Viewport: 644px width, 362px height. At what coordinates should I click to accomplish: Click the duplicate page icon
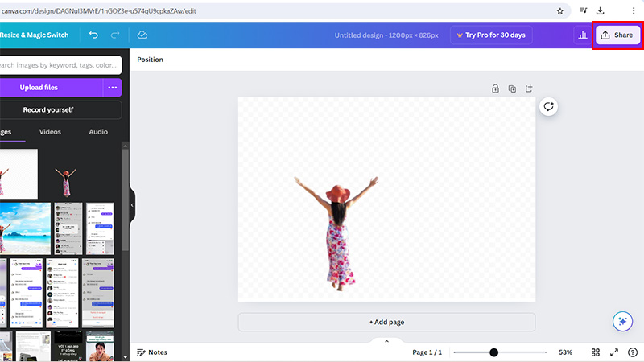[x=512, y=88]
